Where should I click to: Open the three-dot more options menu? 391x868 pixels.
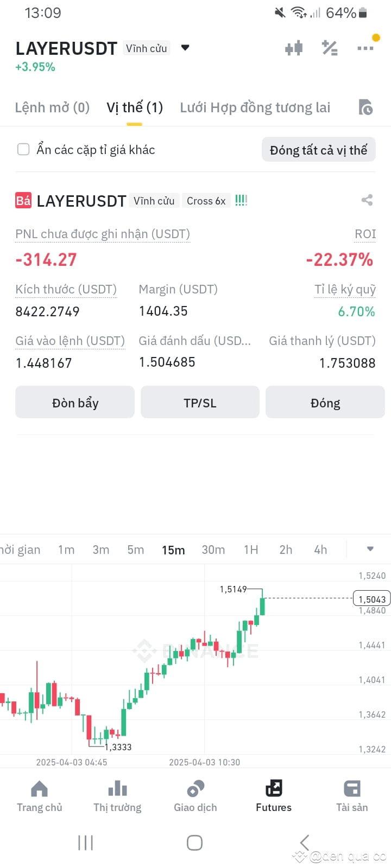click(x=365, y=48)
